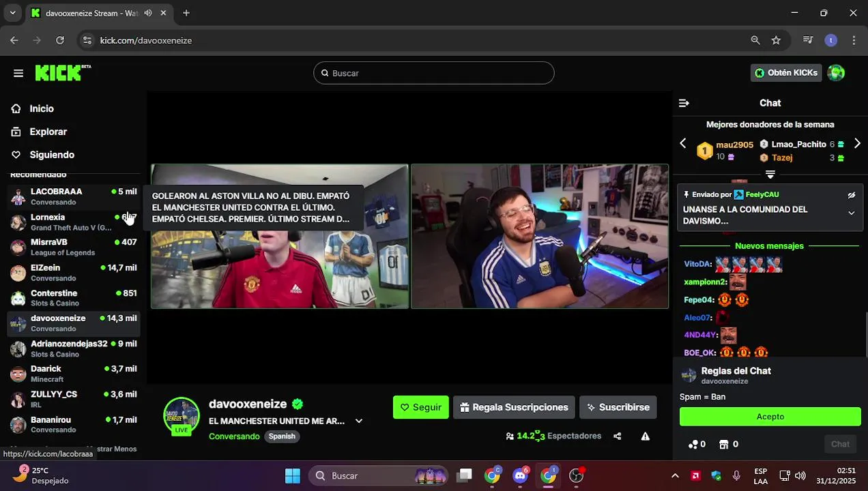This screenshot has height=491, width=868.
Task: Click the verified badge next to davooxeneize
Action: (x=298, y=404)
